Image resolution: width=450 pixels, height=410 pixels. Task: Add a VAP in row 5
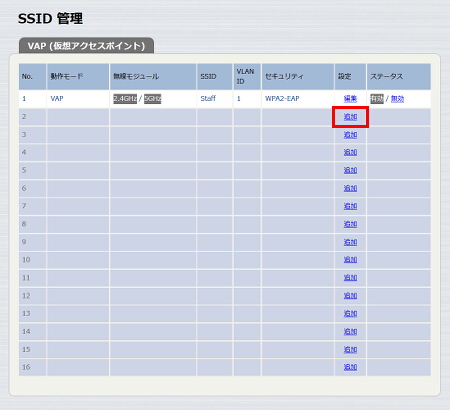pyautogui.click(x=350, y=170)
